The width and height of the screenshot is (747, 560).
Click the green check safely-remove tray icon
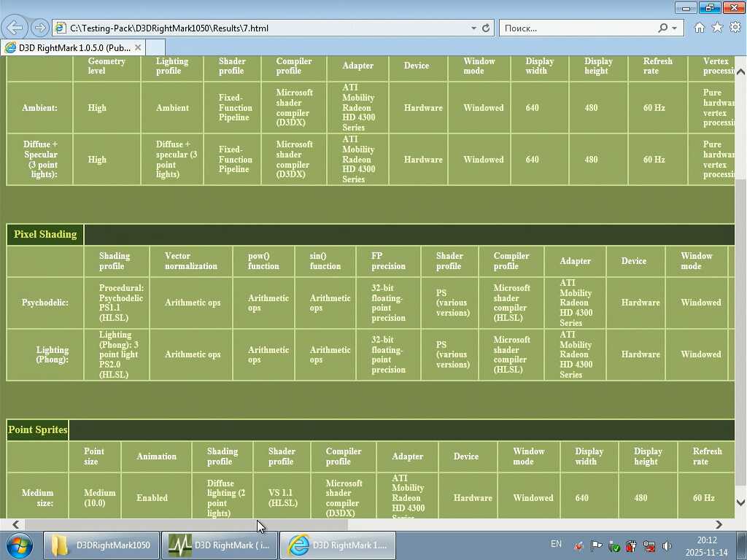pyautogui.click(x=614, y=545)
